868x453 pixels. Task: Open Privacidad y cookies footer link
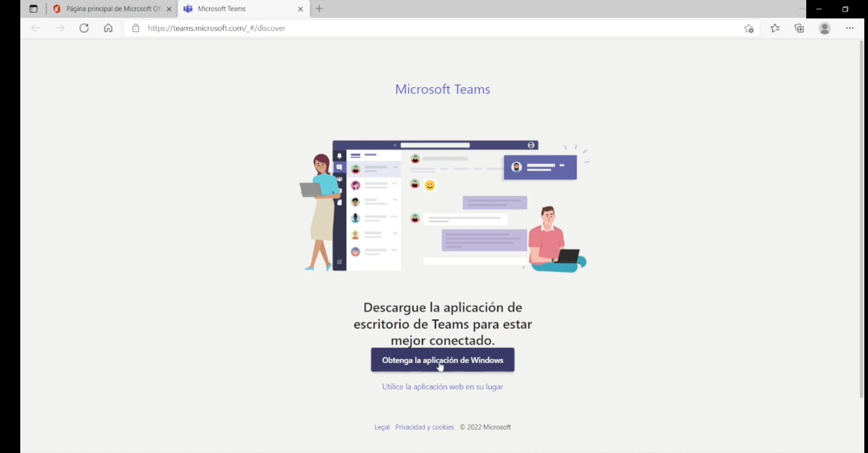[x=425, y=427]
